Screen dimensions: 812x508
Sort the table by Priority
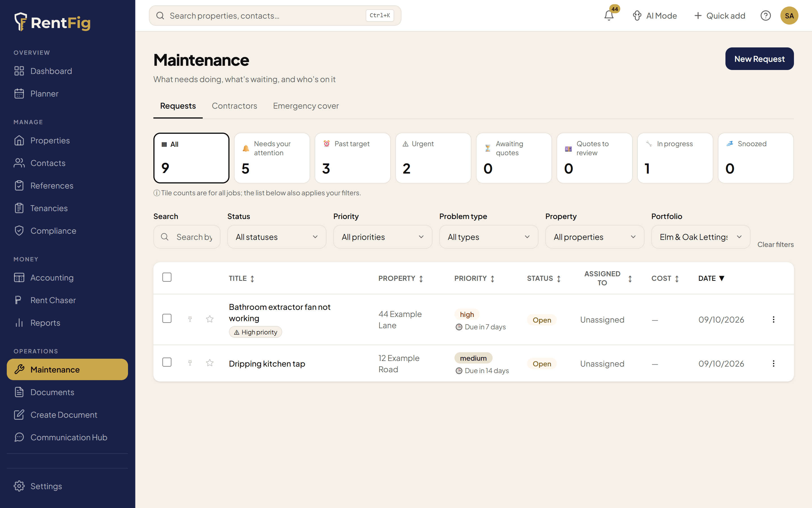pyautogui.click(x=475, y=278)
